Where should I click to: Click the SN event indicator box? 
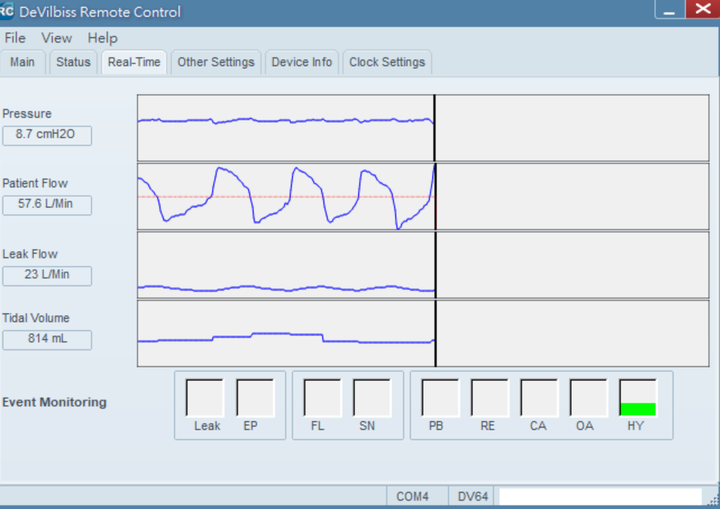tap(371, 398)
